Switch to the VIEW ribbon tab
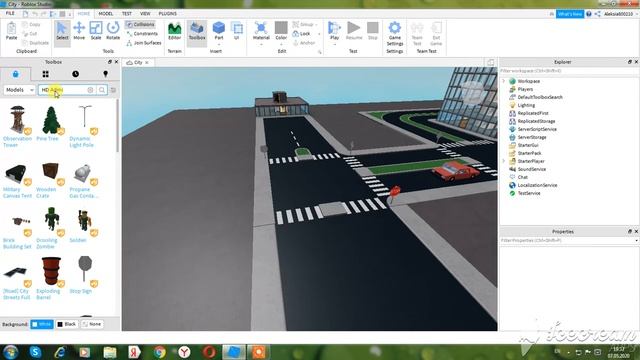Viewport: 640px width, 360px height. (x=145, y=13)
